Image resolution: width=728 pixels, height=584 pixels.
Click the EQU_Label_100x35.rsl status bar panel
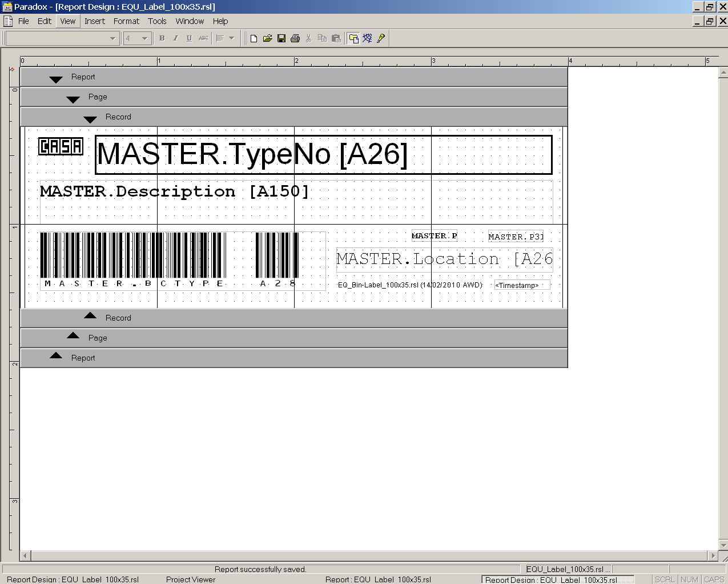pyautogui.click(x=569, y=569)
